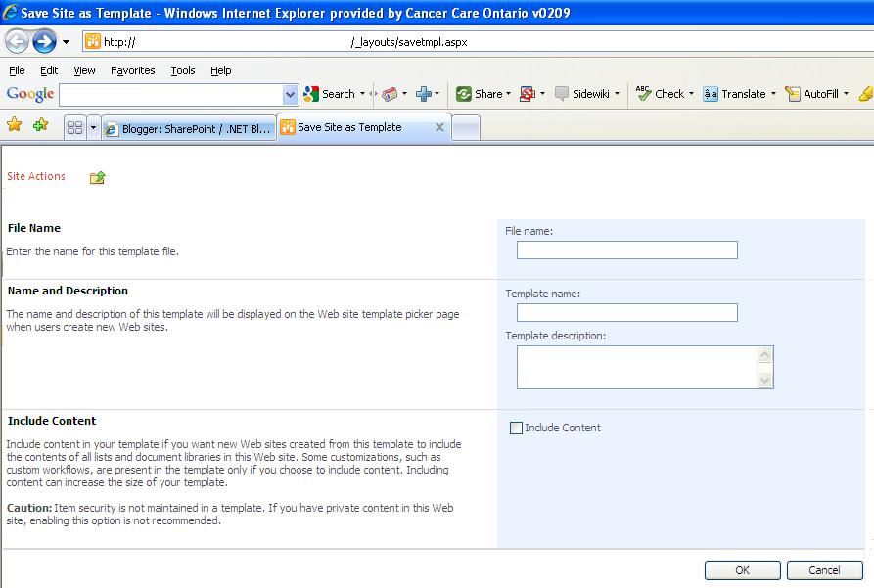This screenshot has height=588, width=874.
Task: Switch to the Blogger SharePoint .NET tab
Action: point(190,129)
